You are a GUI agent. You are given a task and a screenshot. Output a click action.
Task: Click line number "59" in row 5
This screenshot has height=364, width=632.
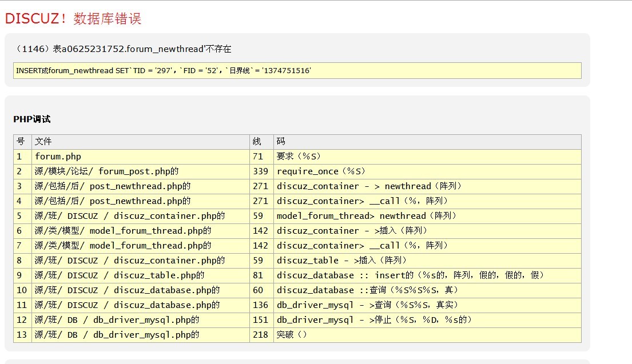pos(258,216)
